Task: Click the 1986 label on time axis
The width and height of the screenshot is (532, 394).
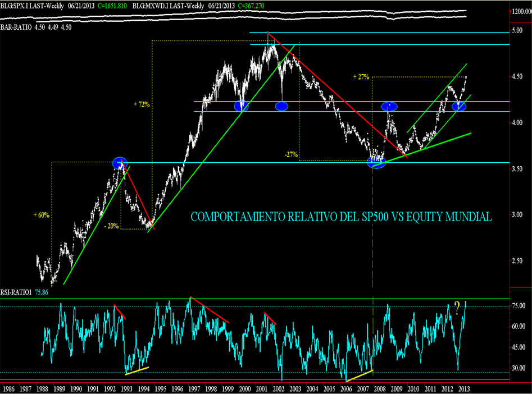Action: point(8,388)
